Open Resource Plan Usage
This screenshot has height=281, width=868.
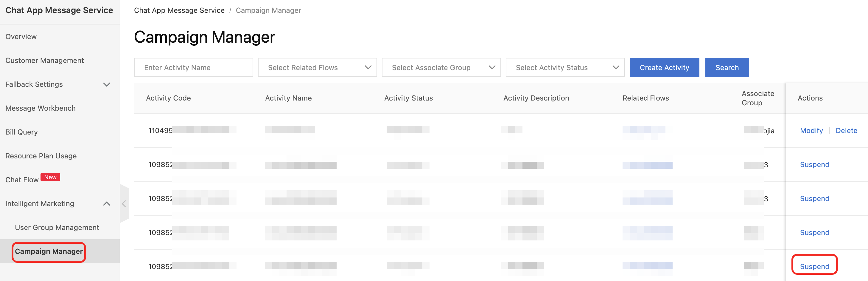coord(41,156)
